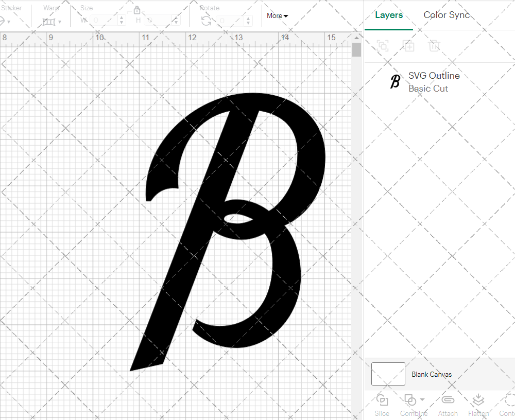Select the SVG Outline layer
515x420 pixels.
tap(433, 82)
